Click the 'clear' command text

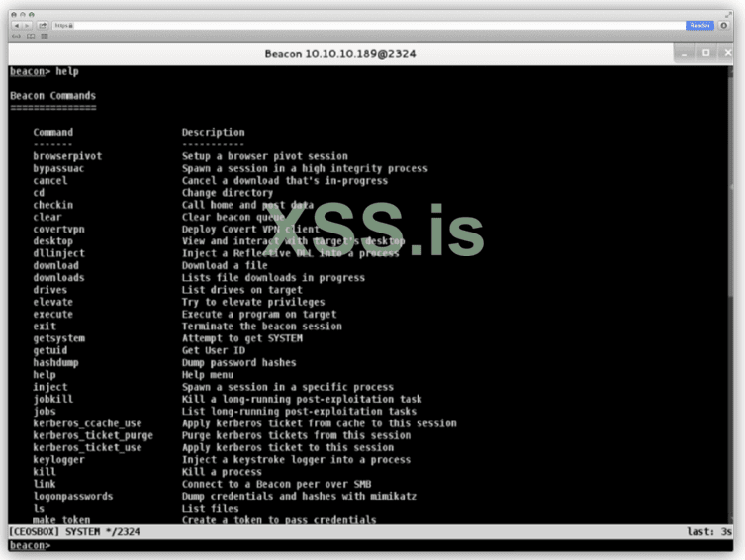(47, 217)
